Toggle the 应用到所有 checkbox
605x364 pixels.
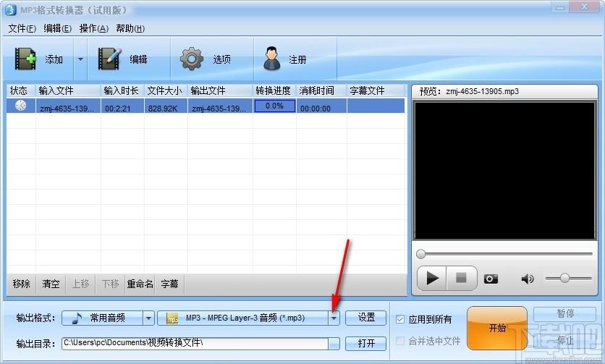click(x=400, y=319)
